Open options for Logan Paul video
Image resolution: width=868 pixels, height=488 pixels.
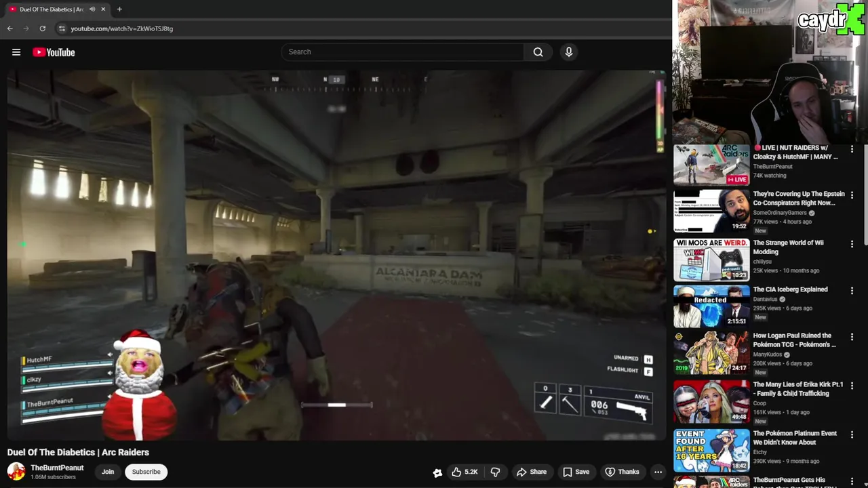(852, 337)
